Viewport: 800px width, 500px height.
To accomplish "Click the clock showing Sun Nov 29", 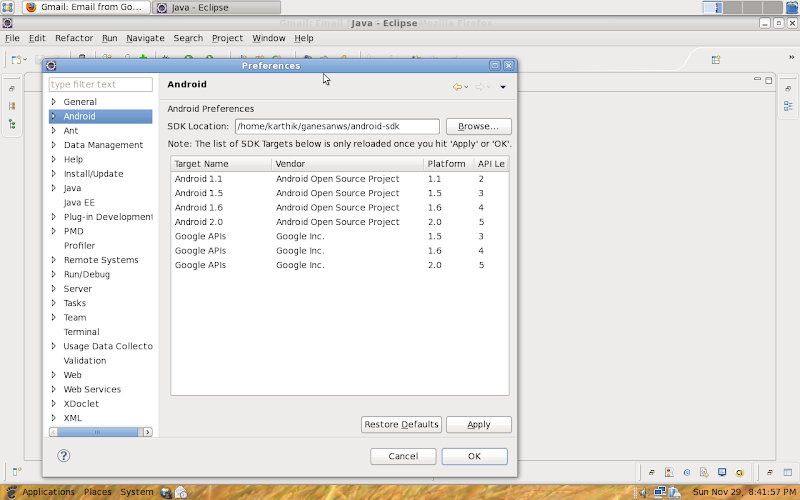I will click(744, 492).
